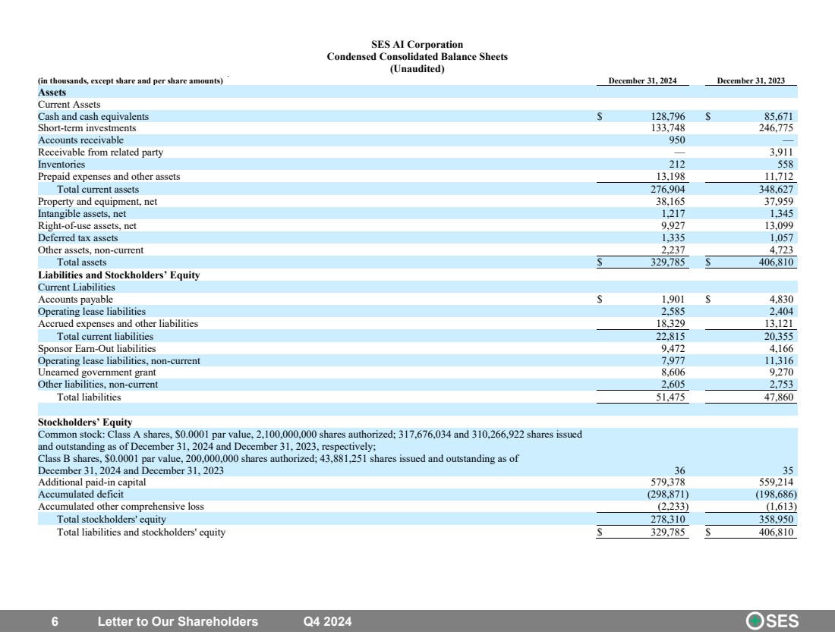Click 'Accounts payable' row label
Screen dimensions: 835x644
pos(75,300)
